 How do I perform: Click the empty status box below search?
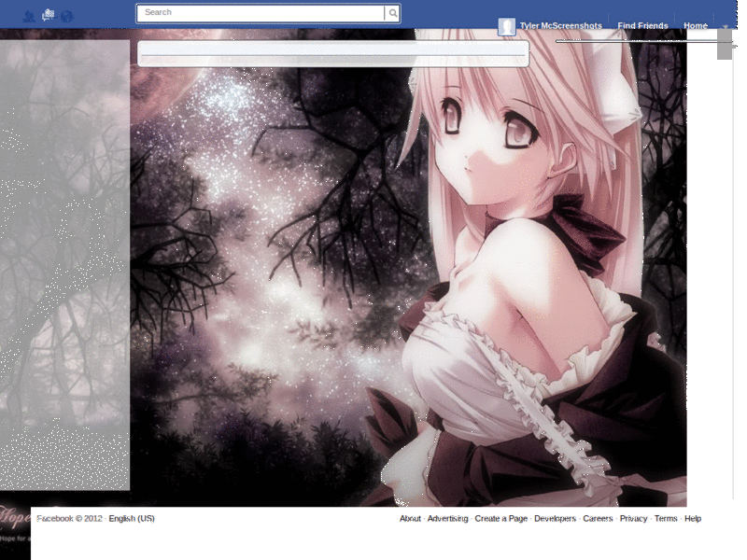pos(333,53)
